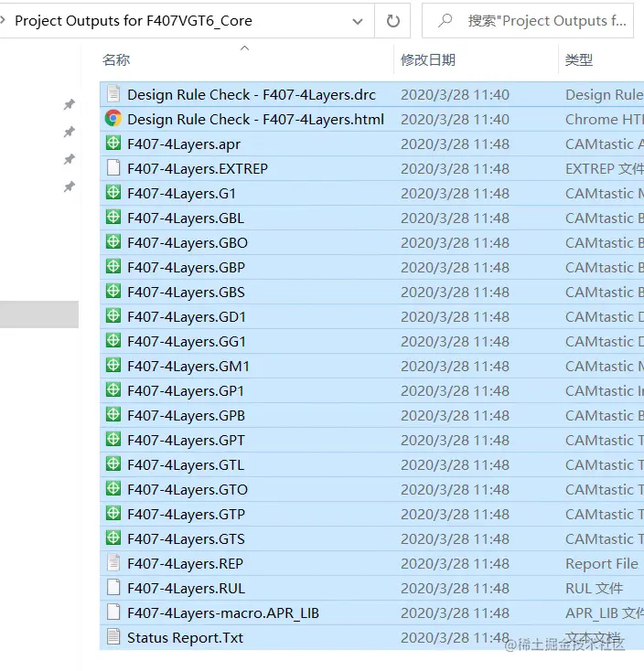The height and width of the screenshot is (671, 644).
Task: Click the CAMtastic icon beside F407-4Layers.GTO
Action: point(113,488)
